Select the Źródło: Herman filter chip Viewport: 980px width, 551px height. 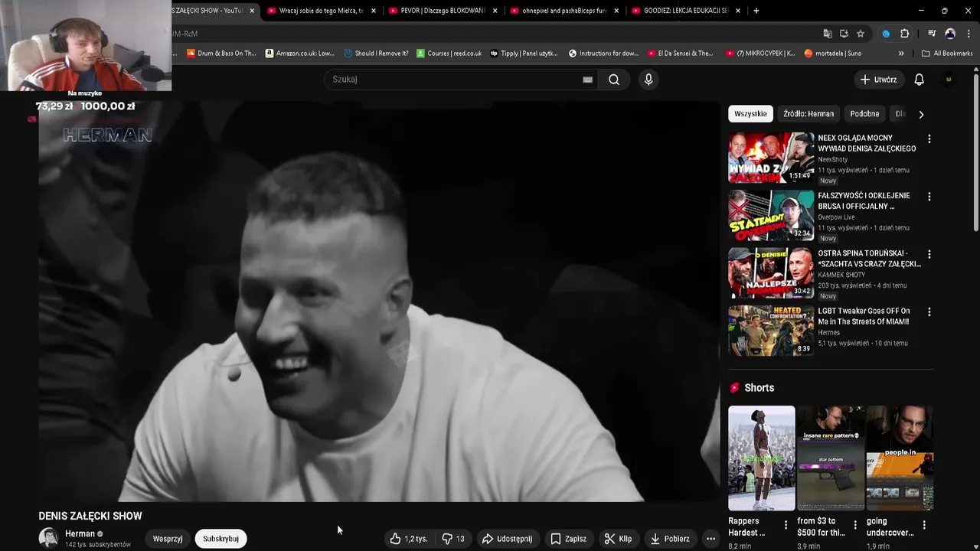click(x=808, y=114)
